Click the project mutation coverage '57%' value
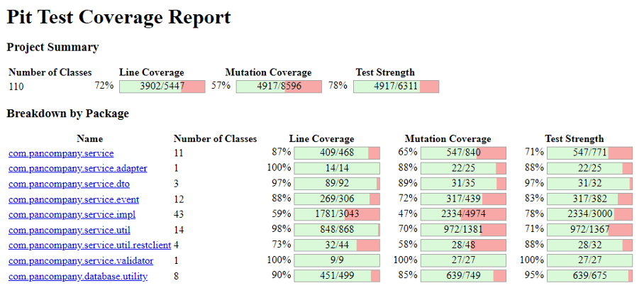This screenshot has height=288, width=644. (221, 86)
